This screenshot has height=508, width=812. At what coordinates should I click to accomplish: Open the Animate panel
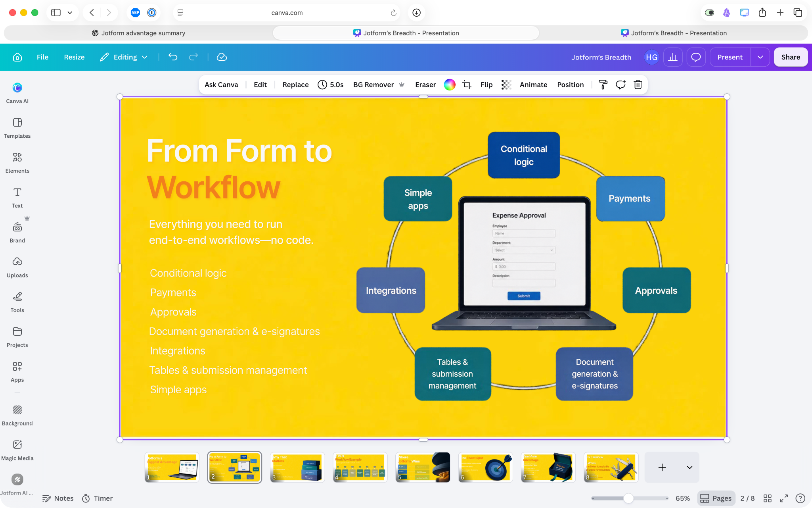533,85
